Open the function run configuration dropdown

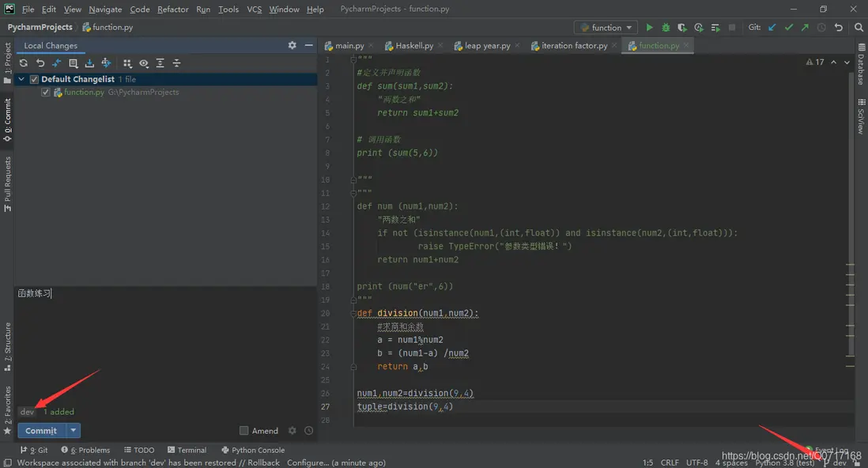coord(606,28)
